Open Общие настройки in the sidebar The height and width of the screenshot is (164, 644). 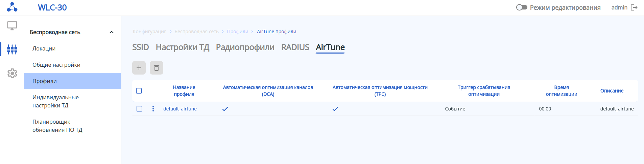point(56,65)
